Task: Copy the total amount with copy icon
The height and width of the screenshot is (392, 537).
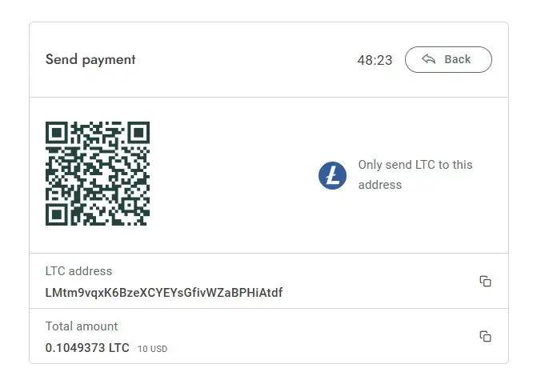Action: click(485, 336)
